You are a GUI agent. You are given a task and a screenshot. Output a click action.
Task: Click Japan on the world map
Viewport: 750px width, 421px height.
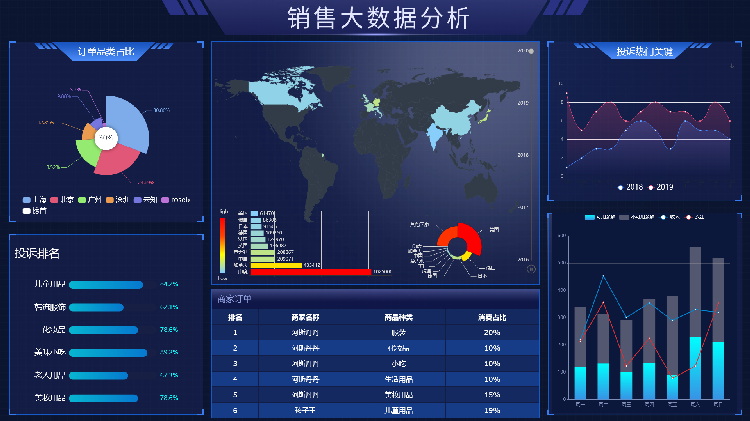click(x=487, y=116)
